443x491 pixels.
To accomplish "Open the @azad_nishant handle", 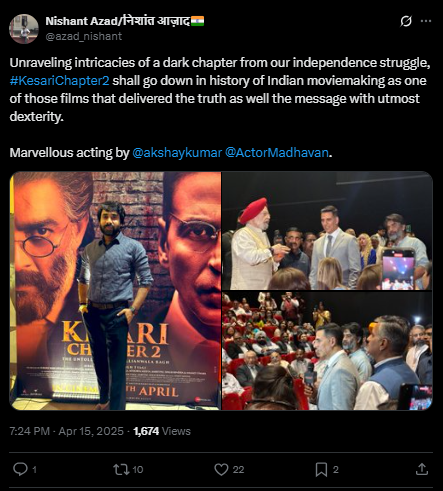I will click(84, 36).
